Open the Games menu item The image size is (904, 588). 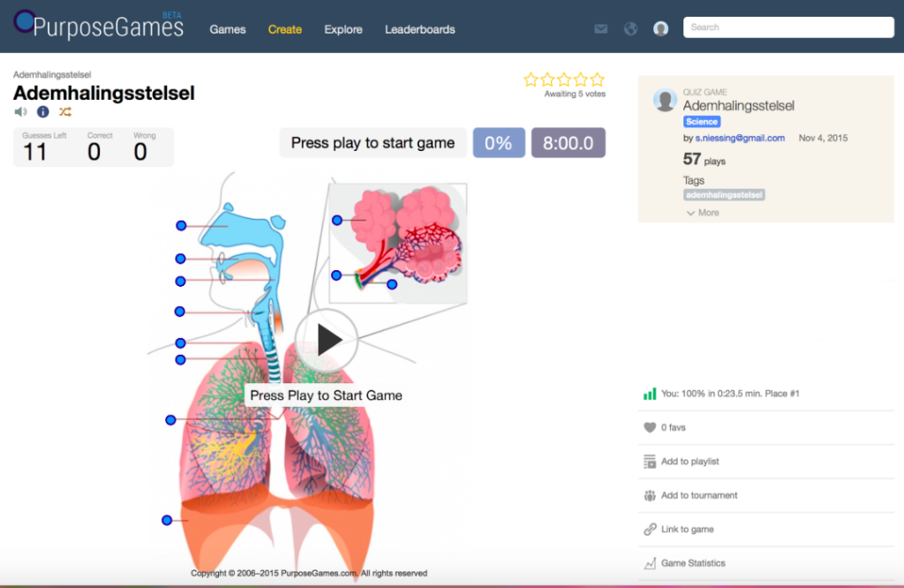coord(227,29)
